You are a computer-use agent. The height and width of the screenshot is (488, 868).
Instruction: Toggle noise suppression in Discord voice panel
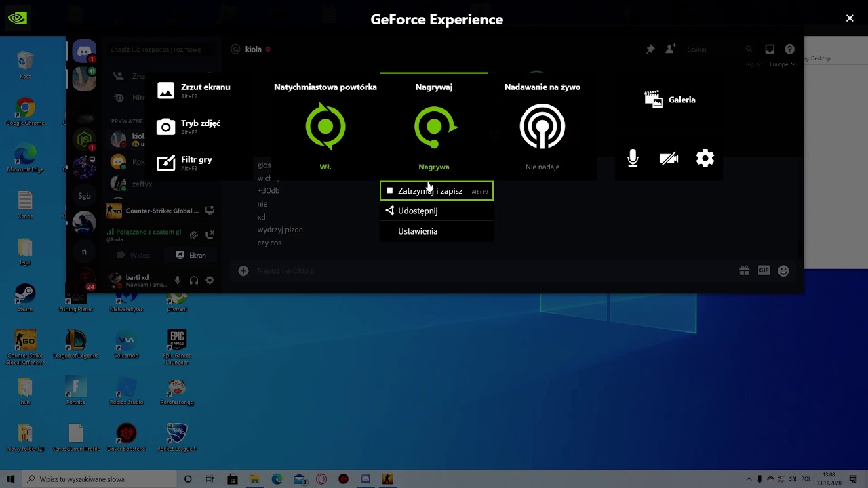(x=194, y=235)
